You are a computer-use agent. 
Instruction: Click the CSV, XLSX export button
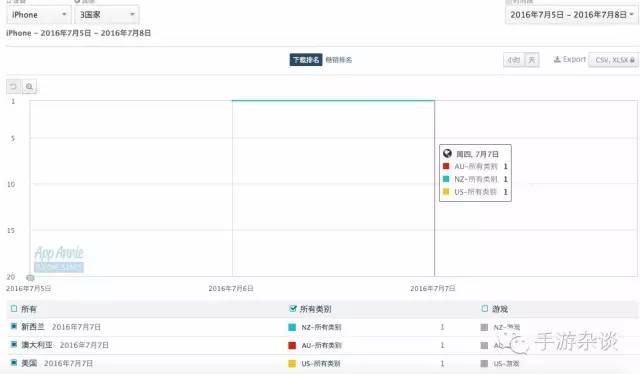point(614,60)
